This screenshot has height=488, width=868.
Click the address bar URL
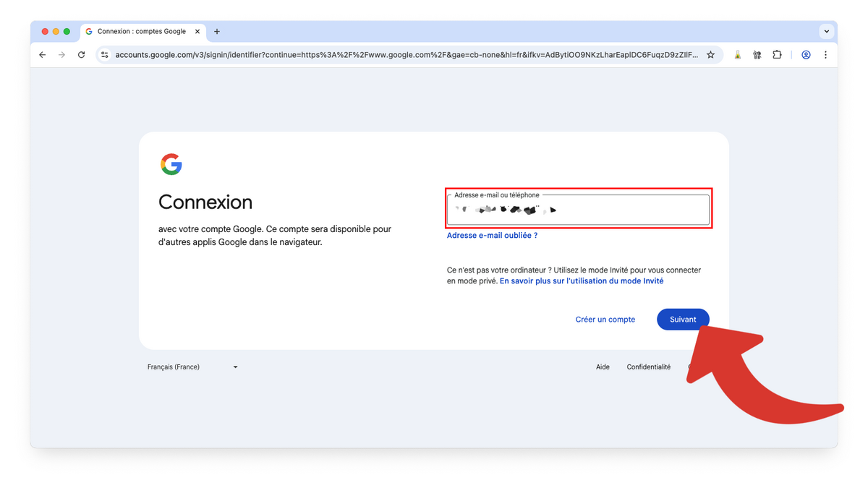(x=407, y=55)
